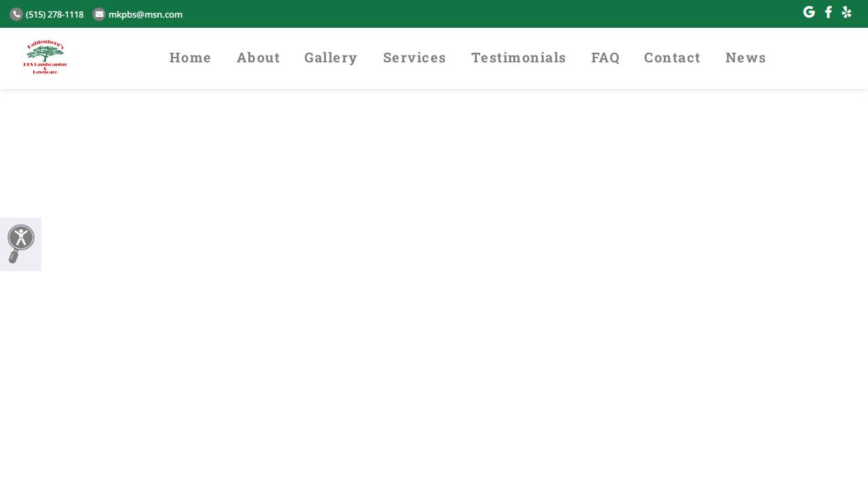Select the magnifier icon in accessibility panel
Screen dimensions: 868x488
pyautogui.click(x=14, y=258)
